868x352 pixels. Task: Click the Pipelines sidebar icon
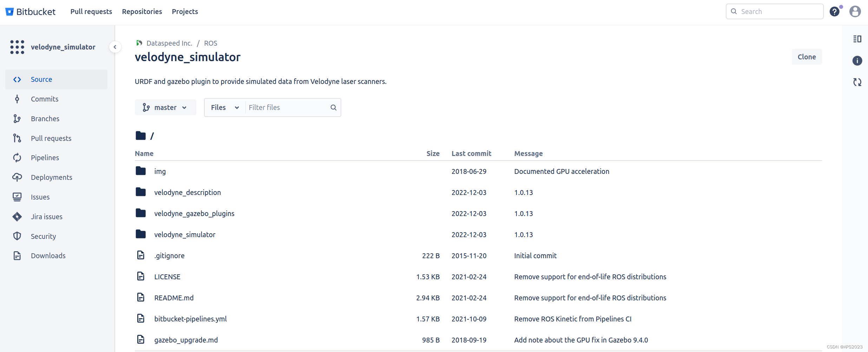pyautogui.click(x=17, y=158)
